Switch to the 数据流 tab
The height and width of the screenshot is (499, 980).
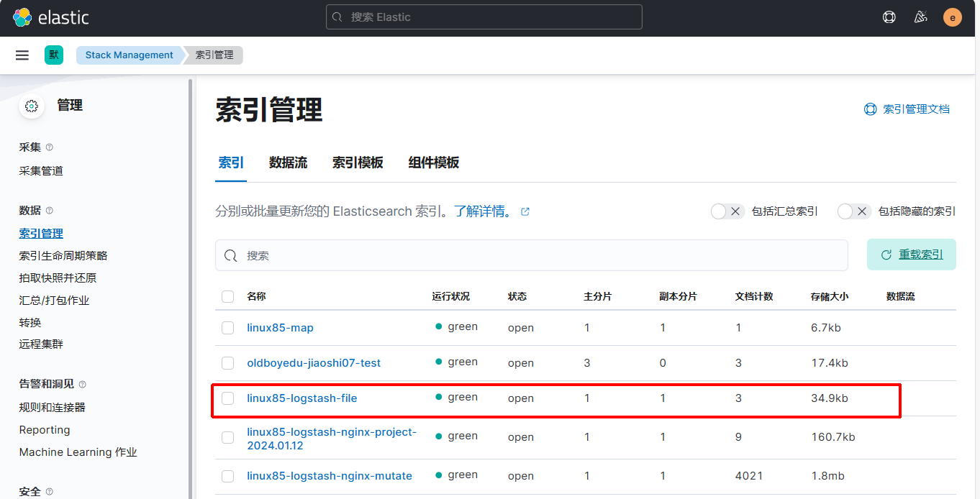click(288, 162)
